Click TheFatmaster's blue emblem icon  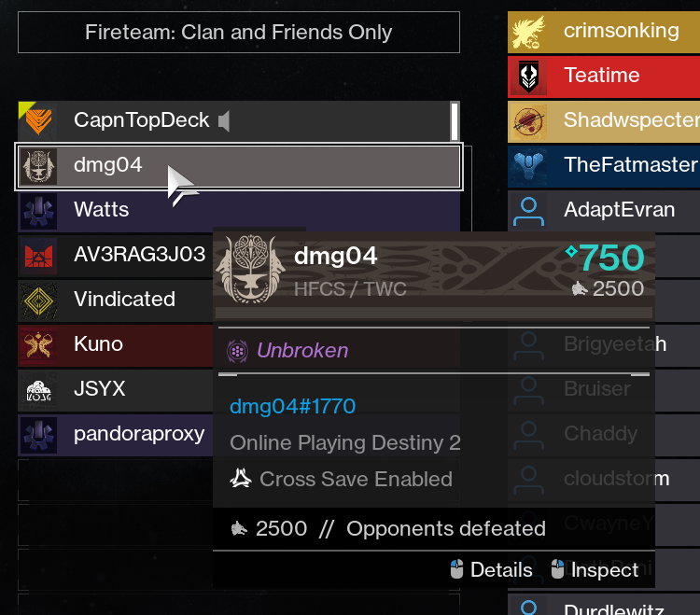tap(528, 166)
